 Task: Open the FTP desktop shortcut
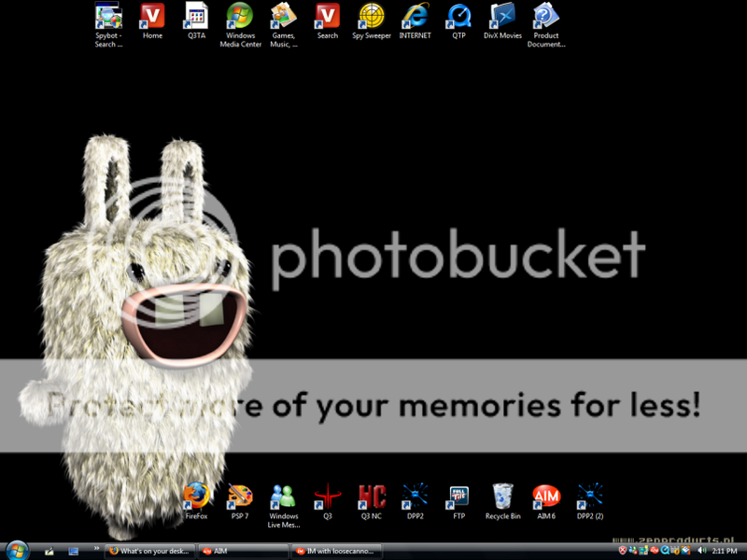pos(458,494)
